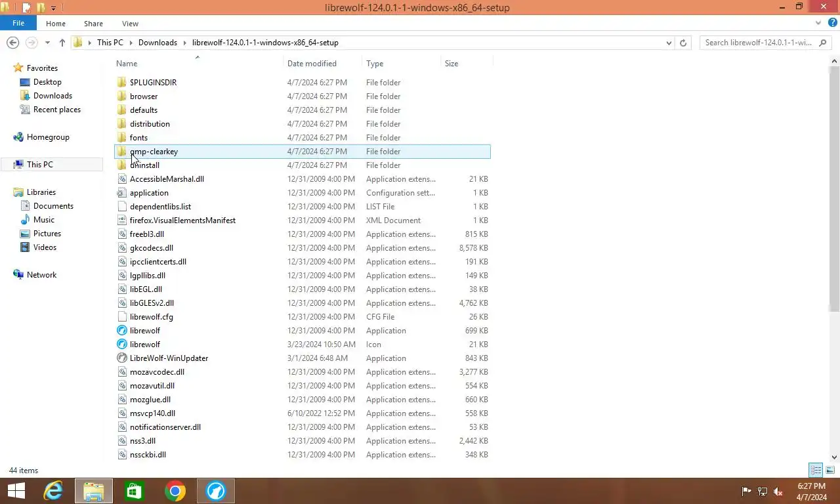Screen dimensions: 840x504
Task: Open the address bar history dropdown
Action: click(x=669, y=43)
